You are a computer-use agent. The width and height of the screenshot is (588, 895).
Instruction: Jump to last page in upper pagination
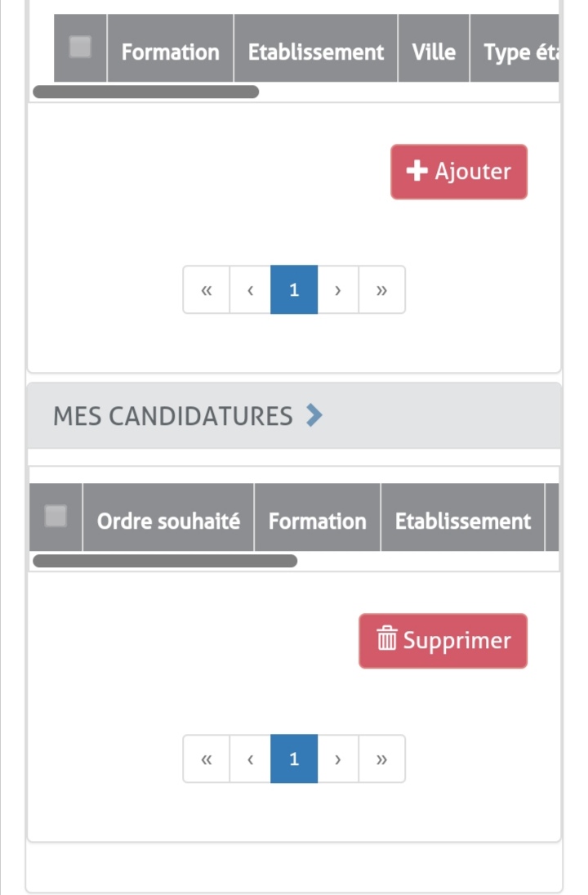(x=381, y=290)
